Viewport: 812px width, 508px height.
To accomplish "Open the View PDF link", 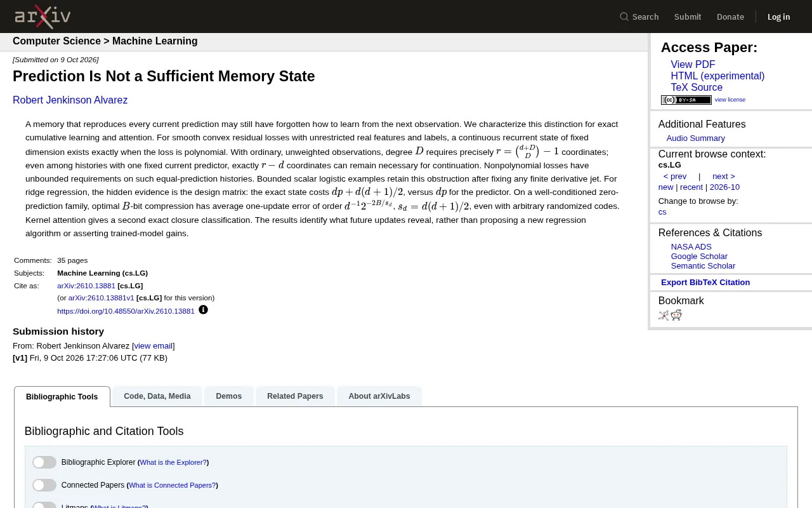I will [x=693, y=65].
